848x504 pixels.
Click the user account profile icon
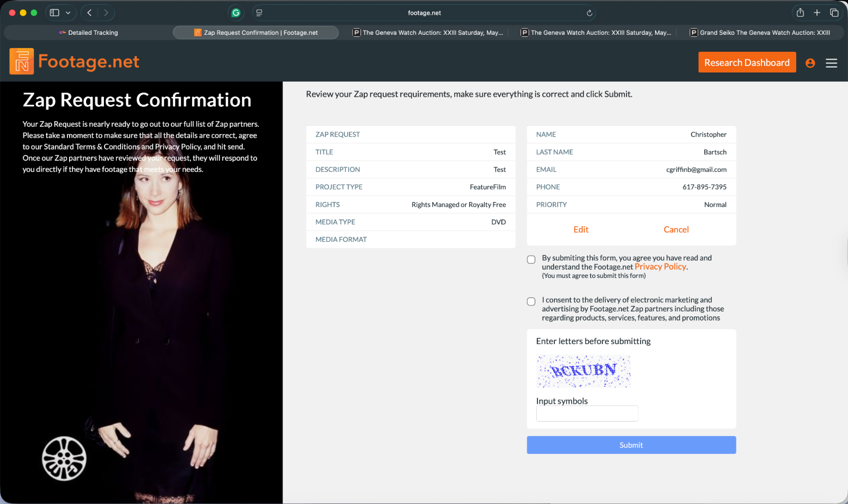coord(810,63)
